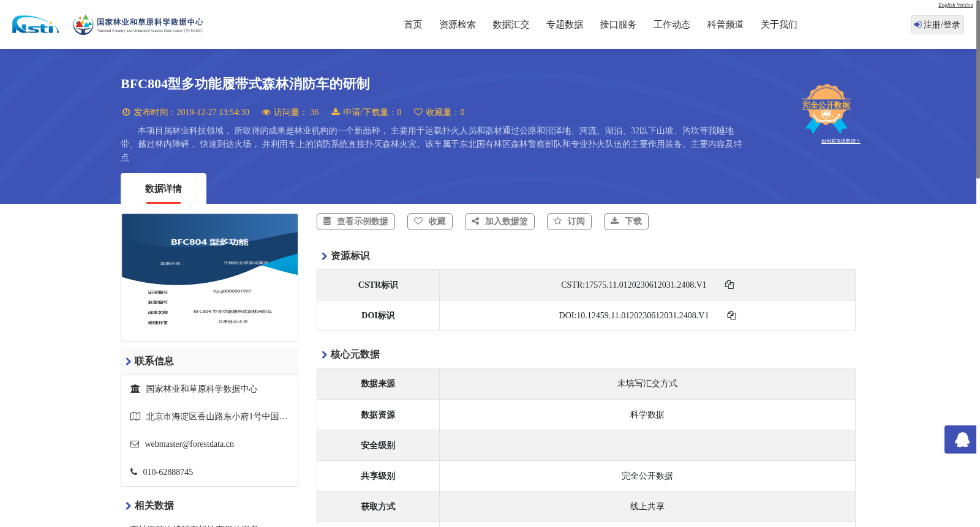Click the 安全级别 row label

tap(378, 445)
